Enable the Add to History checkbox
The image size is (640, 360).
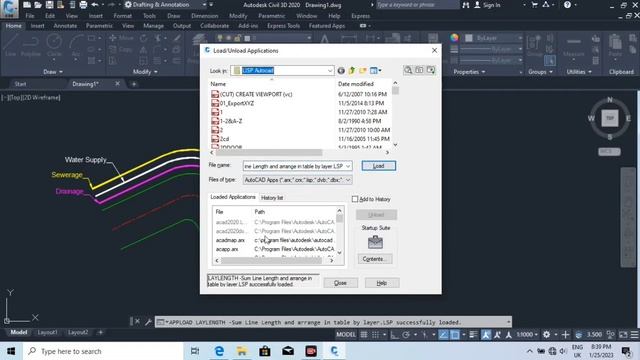(x=355, y=199)
